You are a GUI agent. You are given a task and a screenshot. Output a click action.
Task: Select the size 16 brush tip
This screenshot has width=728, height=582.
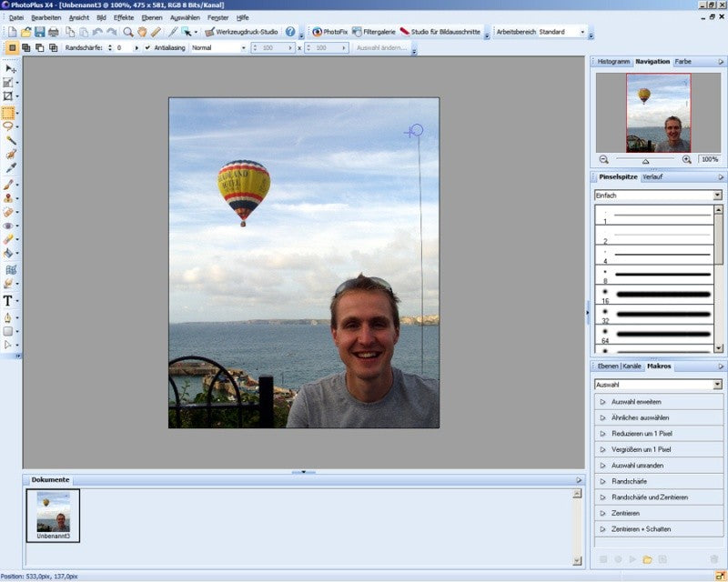[x=654, y=295]
